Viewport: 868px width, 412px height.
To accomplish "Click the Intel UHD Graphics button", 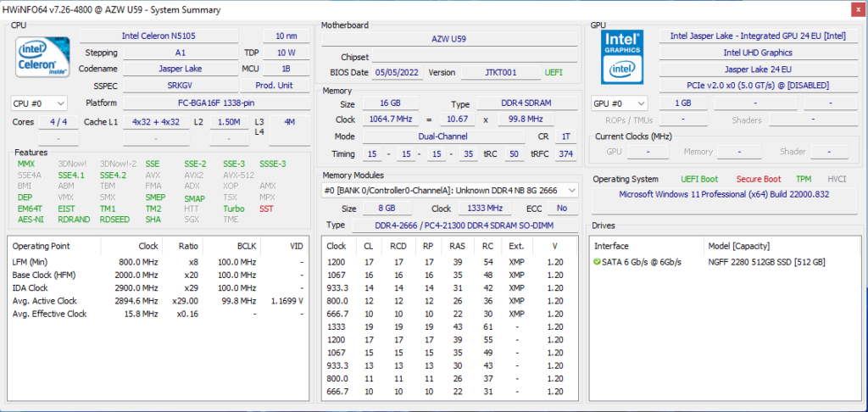I will click(x=757, y=53).
